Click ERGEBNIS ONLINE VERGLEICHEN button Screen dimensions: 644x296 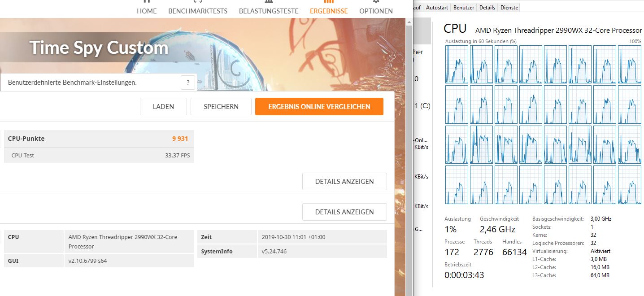[x=319, y=107]
